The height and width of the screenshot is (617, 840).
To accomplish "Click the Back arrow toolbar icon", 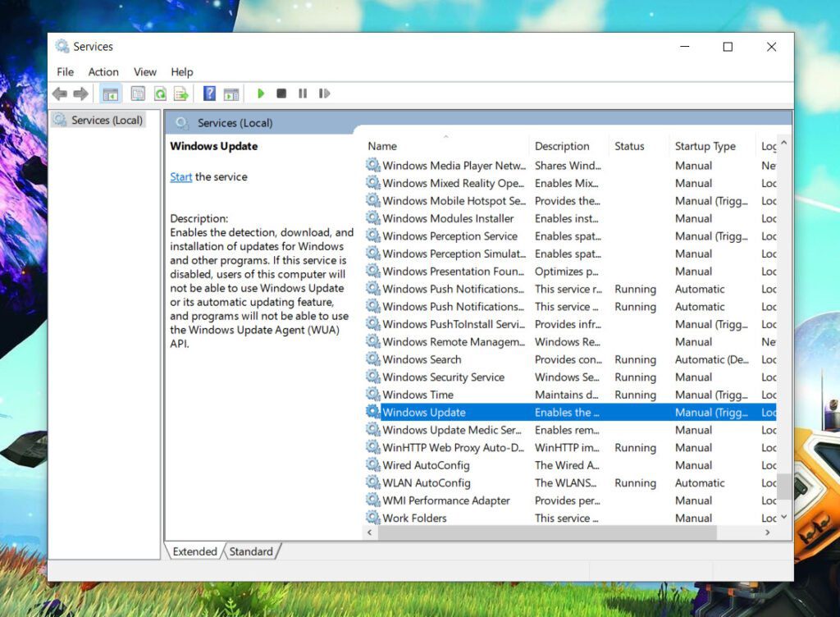I will tap(60, 94).
